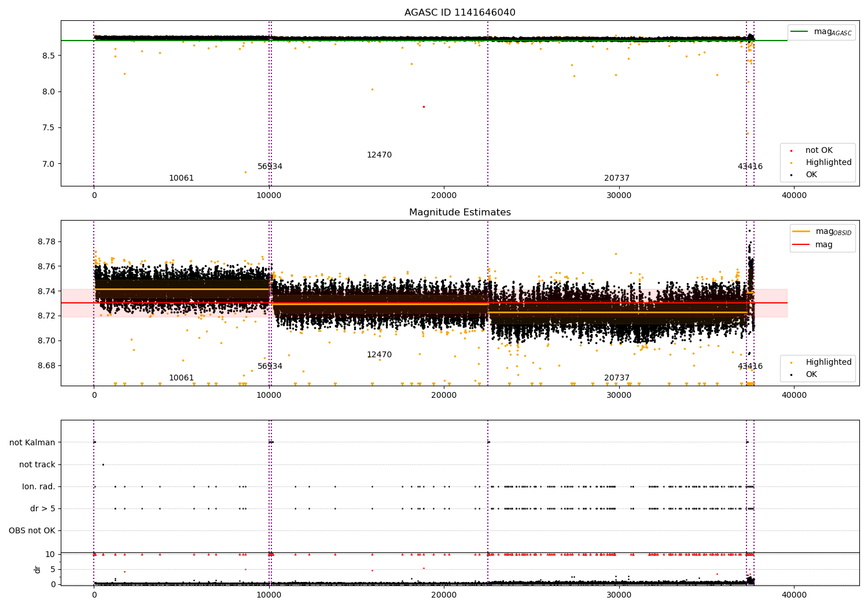Click OBSID label 43416 in Magnitude Estimates panel
Screen dimensions: 868x608
click(x=750, y=367)
